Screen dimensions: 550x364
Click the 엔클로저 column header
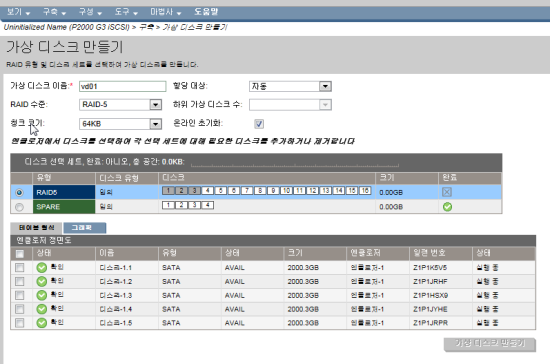pyautogui.click(x=378, y=253)
